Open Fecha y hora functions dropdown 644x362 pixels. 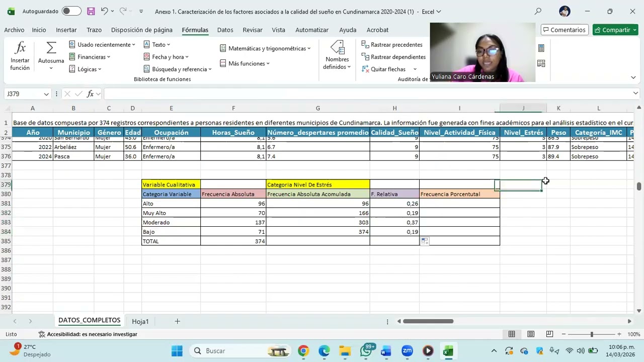click(166, 57)
